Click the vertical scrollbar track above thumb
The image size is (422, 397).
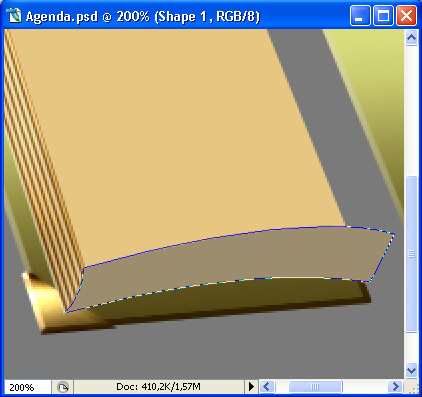pyautogui.click(x=411, y=110)
